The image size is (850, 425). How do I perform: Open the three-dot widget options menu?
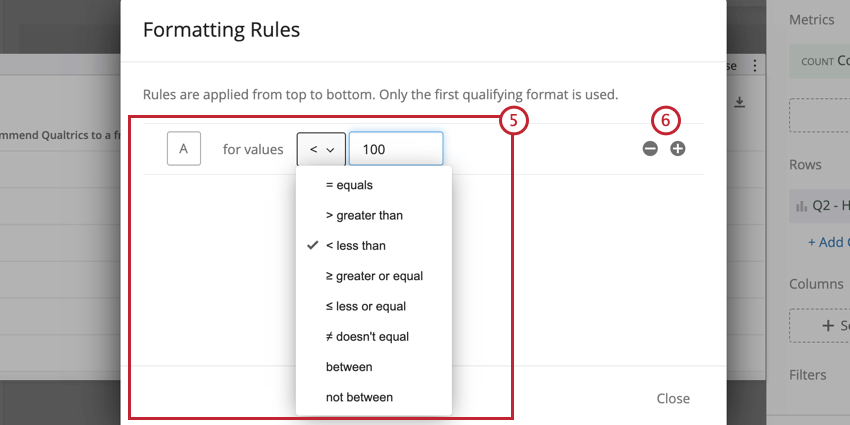(x=754, y=66)
